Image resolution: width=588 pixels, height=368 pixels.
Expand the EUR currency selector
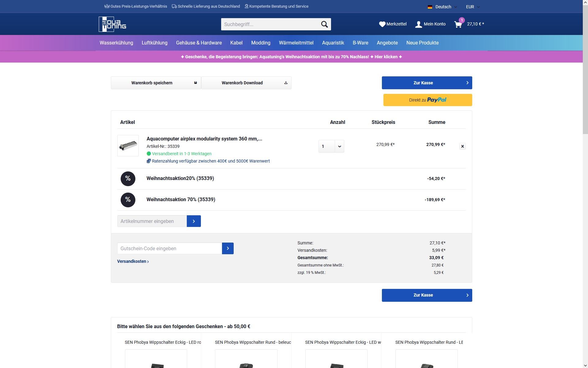473,7
